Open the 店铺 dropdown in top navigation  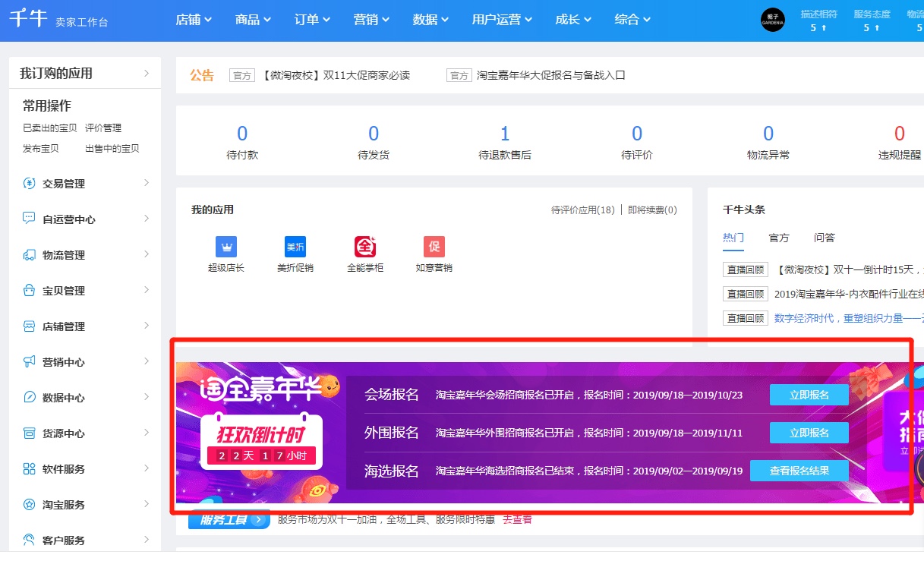(x=194, y=20)
